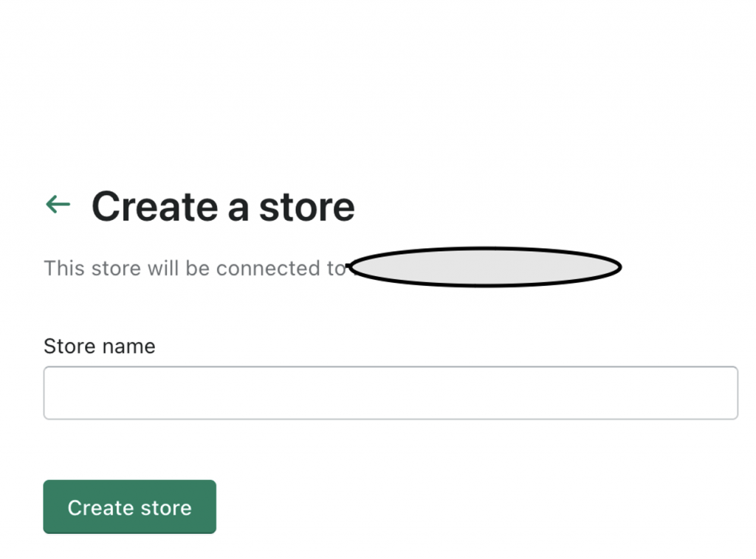756x559 pixels.
Task: Click the green back arrow icon
Action: click(x=58, y=205)
